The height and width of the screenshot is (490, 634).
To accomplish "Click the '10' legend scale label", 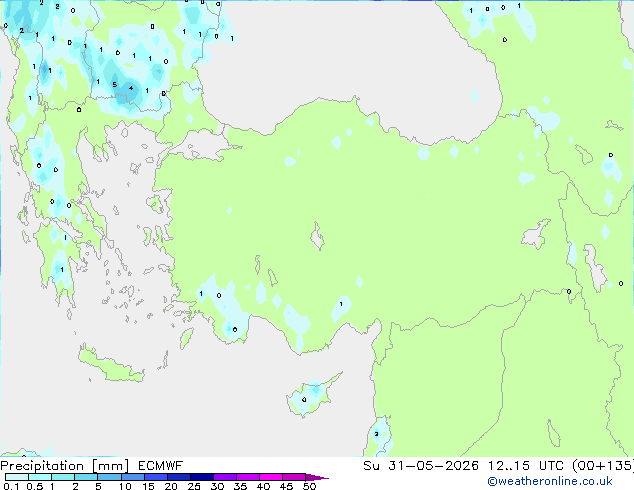I will pyautogui.click(x=125, y=486).
